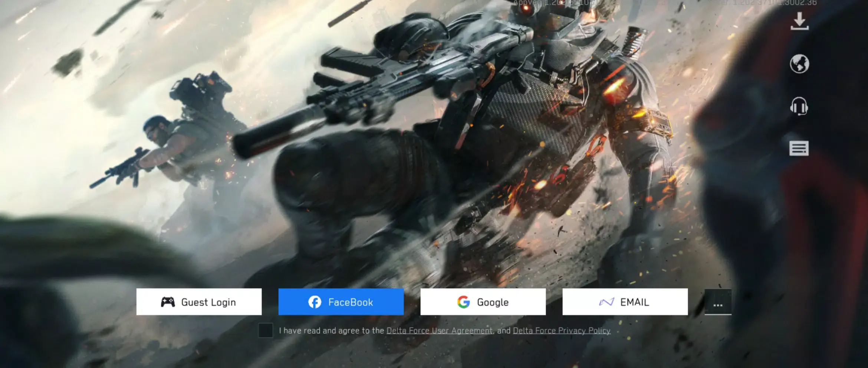Click the Facebook logo on the blue button
This screenshot has height=368, width=868.
tap(315, 302)
